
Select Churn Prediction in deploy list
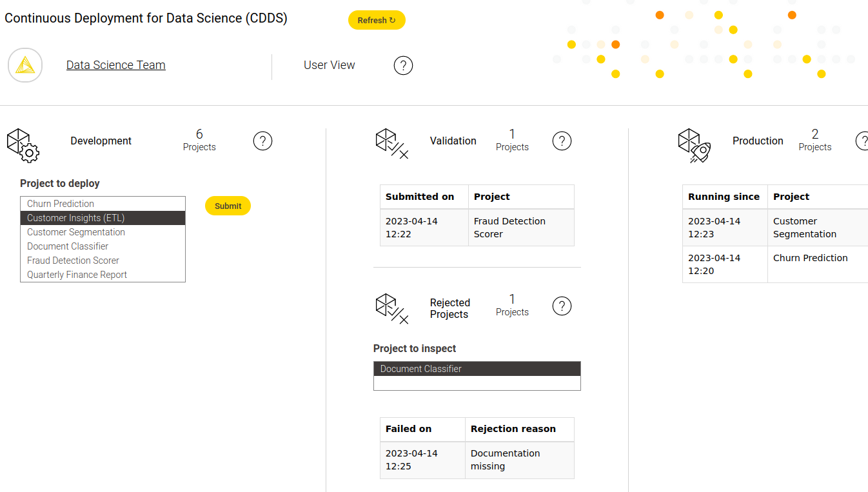pyautogui.click(x=61, y=204)
